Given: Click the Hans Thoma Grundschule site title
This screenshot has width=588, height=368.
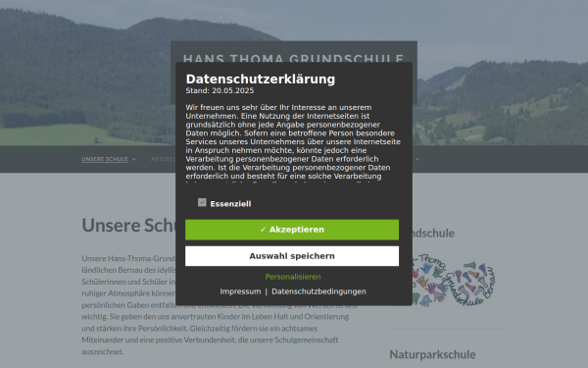Looking at the screenshot, I should pyautogui.click(x=293, y=58).
